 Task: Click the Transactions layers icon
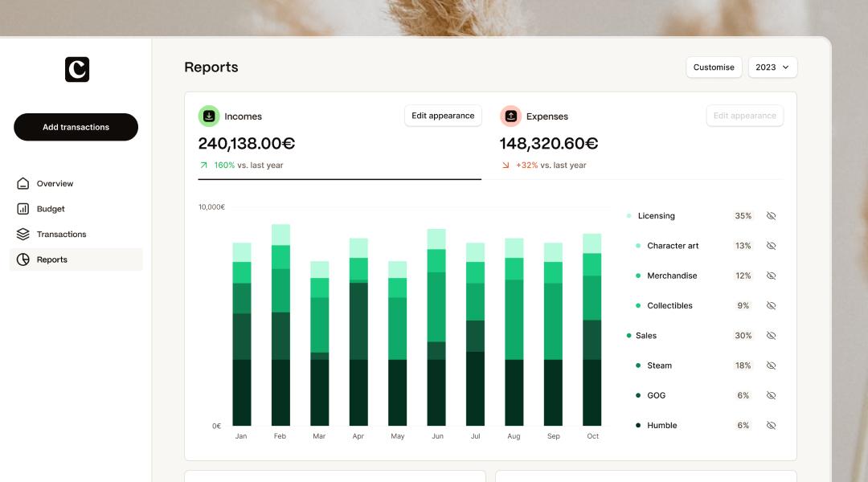tap(24, 234)
